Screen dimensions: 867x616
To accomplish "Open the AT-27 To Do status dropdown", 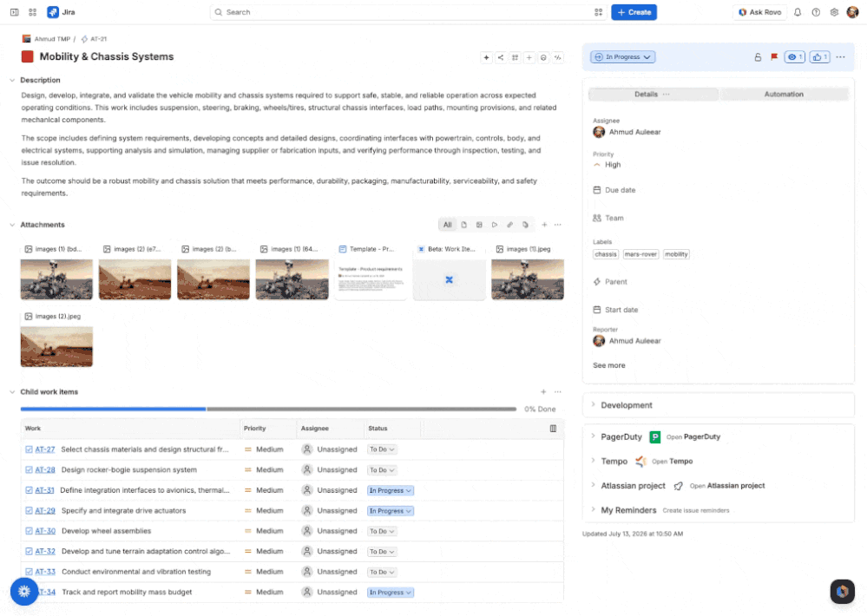I will point(382,449).
